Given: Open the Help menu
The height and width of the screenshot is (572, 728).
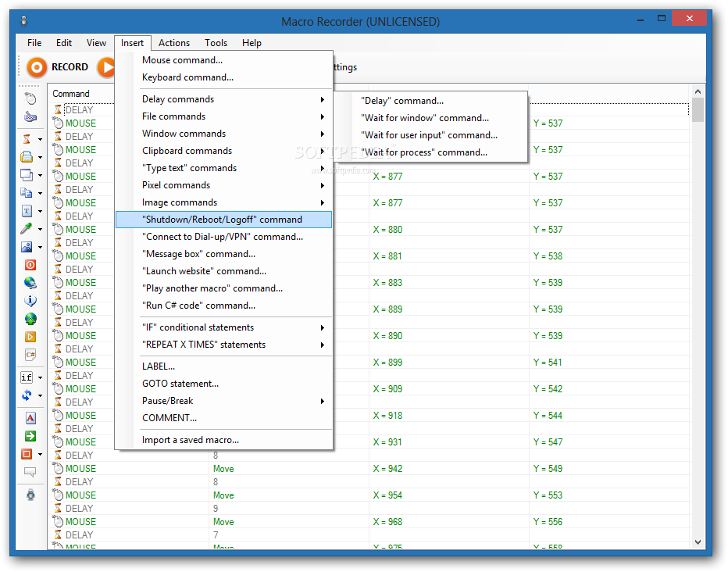Looking at the screenshot, I should [x=252, y=43].
